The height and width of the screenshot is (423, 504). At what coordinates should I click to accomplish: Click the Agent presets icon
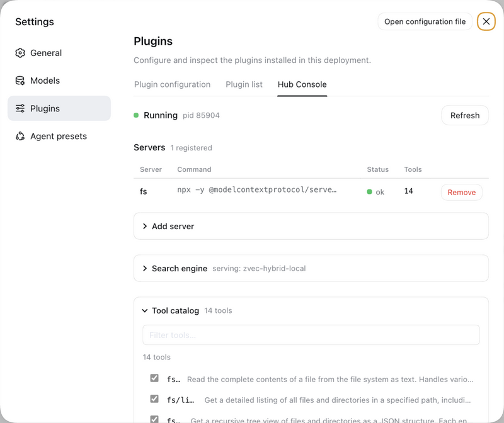(x=20, y=136)
